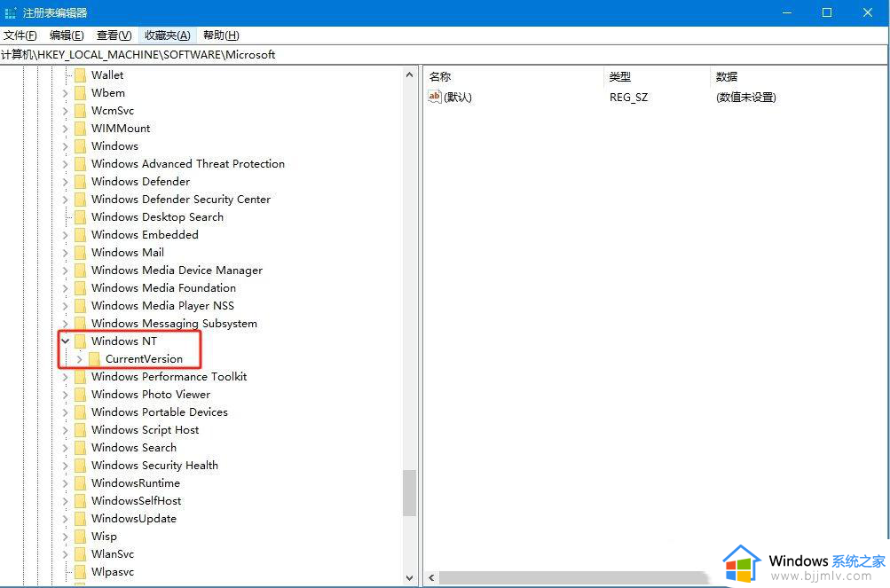Click the REG_SZ type cell
The image size is (890, 588).
[628, 97]
